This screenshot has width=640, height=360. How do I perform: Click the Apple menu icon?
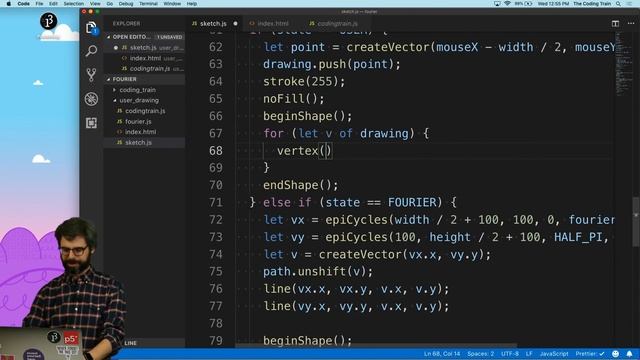(x=9, y=4)
